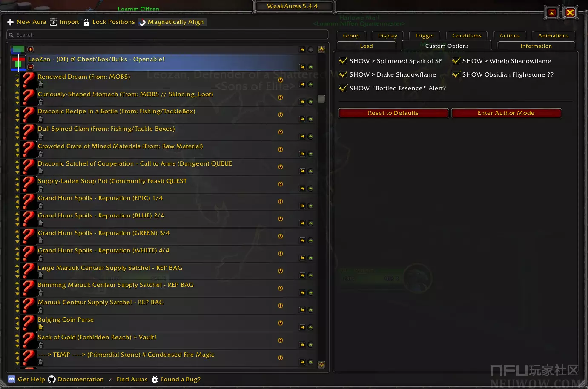Click the Enter Author Mode button

coord(506,113)
